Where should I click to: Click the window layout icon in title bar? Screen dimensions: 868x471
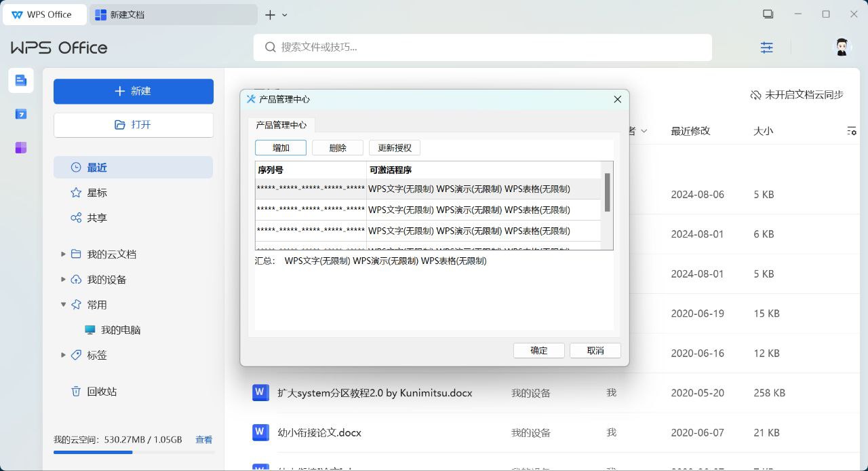point(768,14)
